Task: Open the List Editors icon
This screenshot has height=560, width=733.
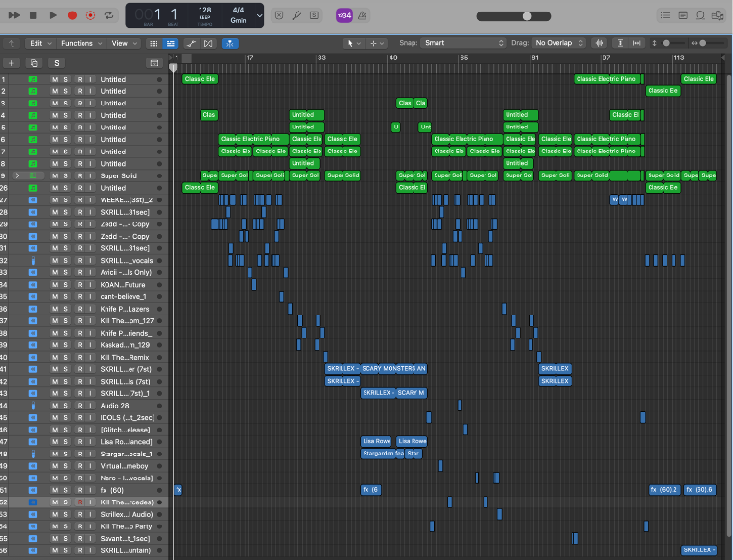Action: click(665, 15)
